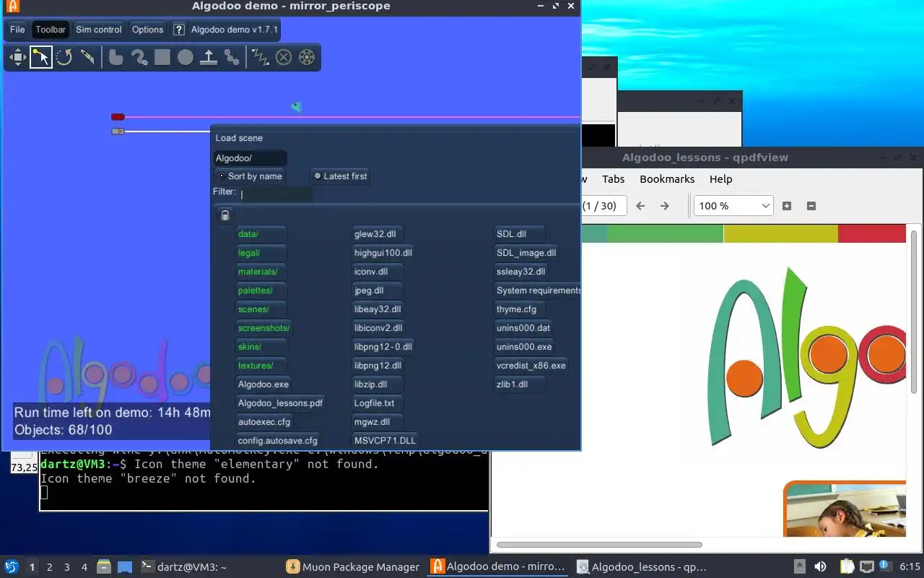Select the Plane tool
Image resolution: width=924 pixels, height=578 pixels.
pyautogui.click(x=209, y=57)
